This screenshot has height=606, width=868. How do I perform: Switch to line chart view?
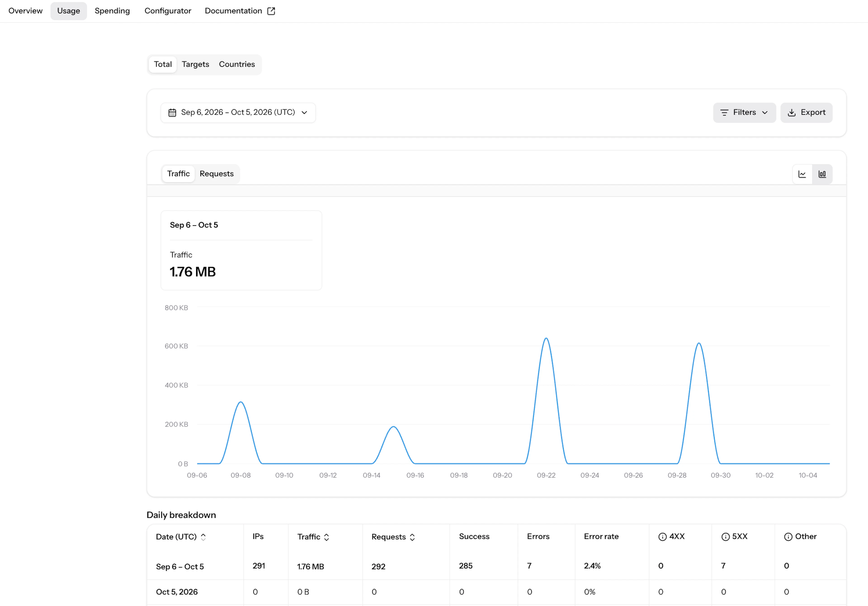click(x=802, y=174)
